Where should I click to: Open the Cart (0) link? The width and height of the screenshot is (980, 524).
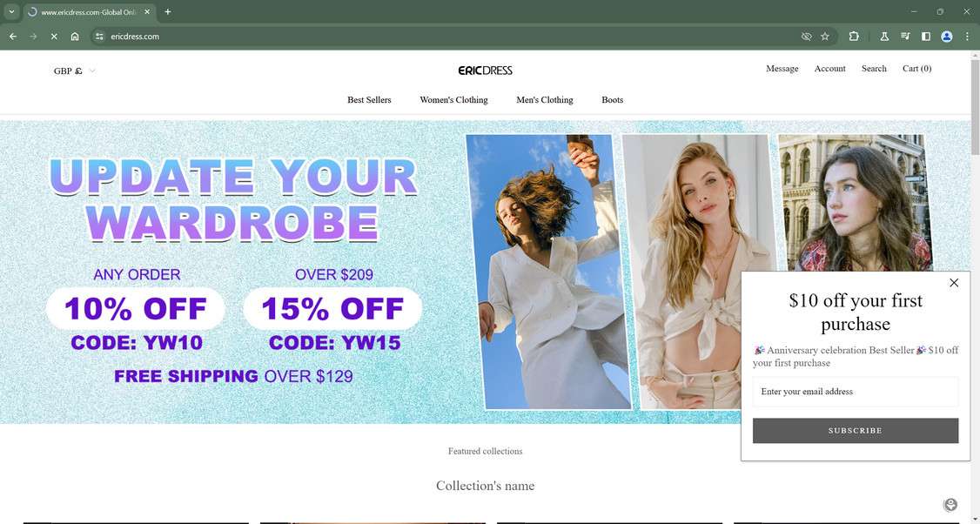pyautogui.click(x=916, y=69)
